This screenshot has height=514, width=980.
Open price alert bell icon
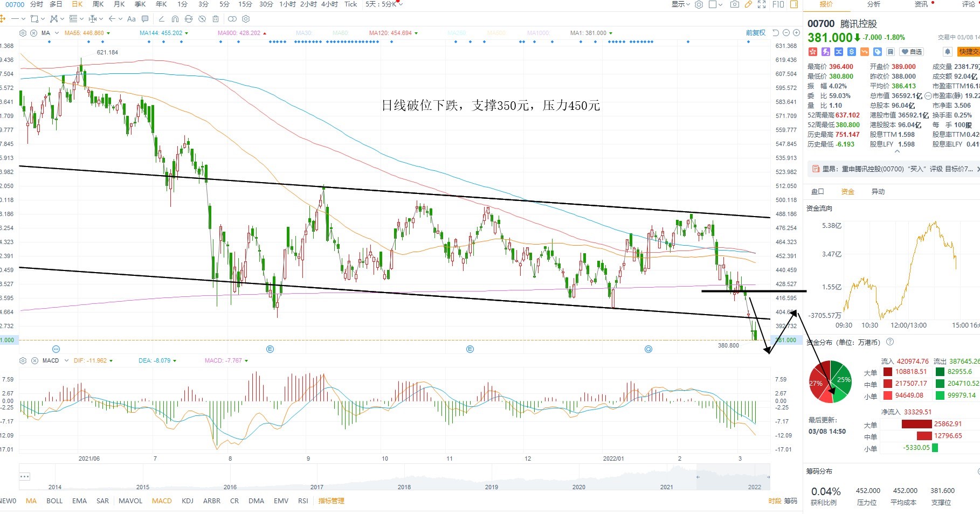click(947, 52)
